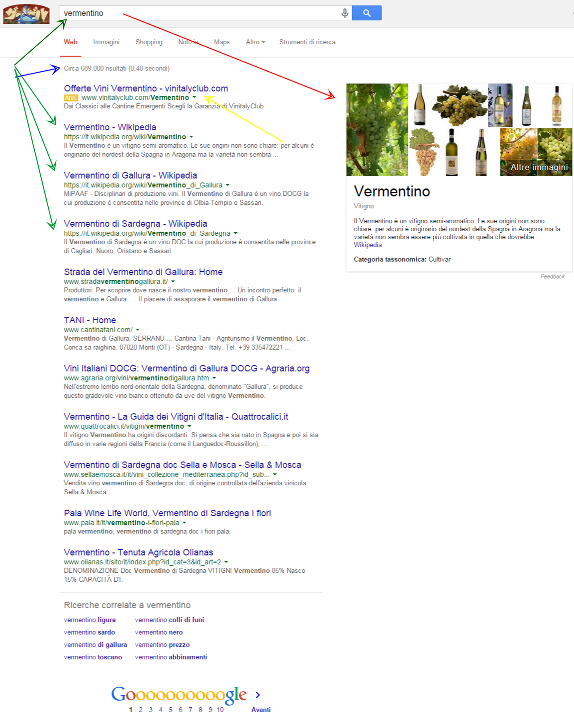574x728 pixels.
Task: Open the Maps tab
Action: pyautogui.click(x=222, y=42)
